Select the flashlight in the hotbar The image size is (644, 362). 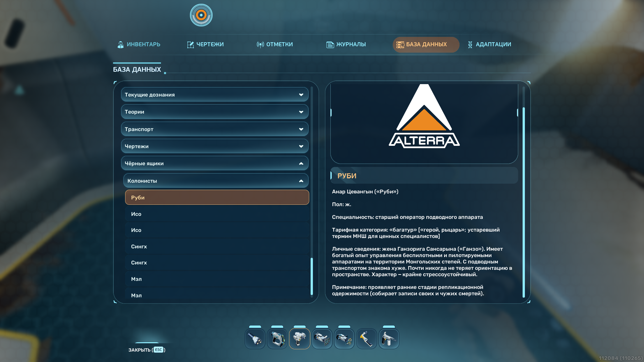click(x=255, y=339)
